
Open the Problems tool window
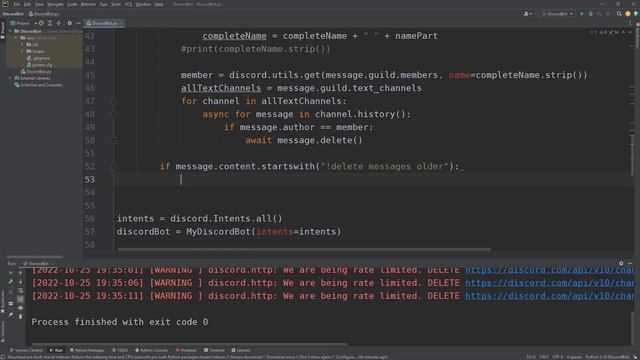click(186, 350)
